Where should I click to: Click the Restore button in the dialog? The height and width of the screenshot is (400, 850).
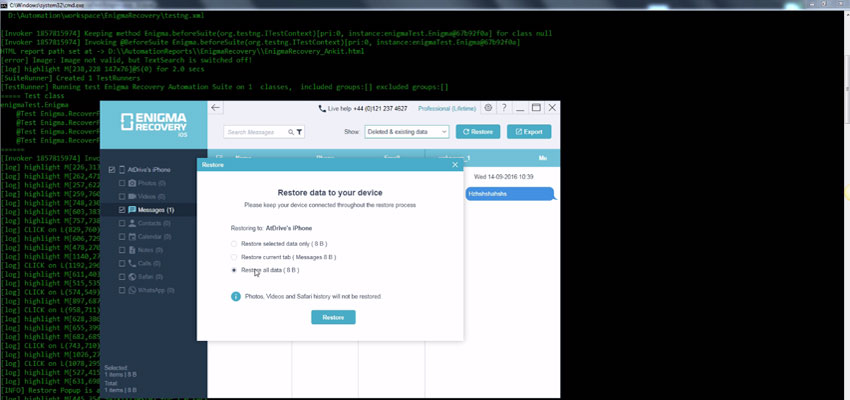pos(333,317)
